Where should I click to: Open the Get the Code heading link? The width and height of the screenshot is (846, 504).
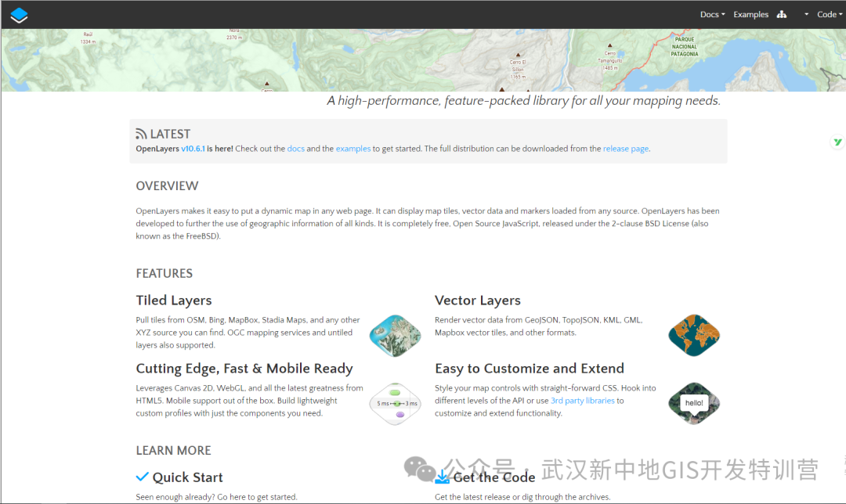click(494, 477)
